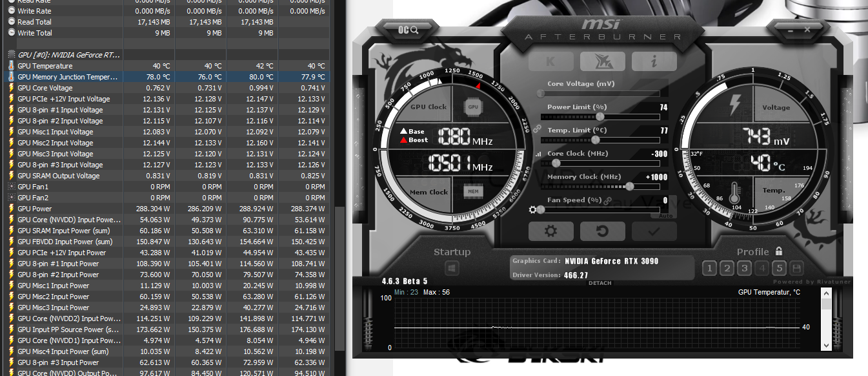The width and height of the screenshot is (868, 376).
Task: Select profile slot 3
Action: (744, 268)
